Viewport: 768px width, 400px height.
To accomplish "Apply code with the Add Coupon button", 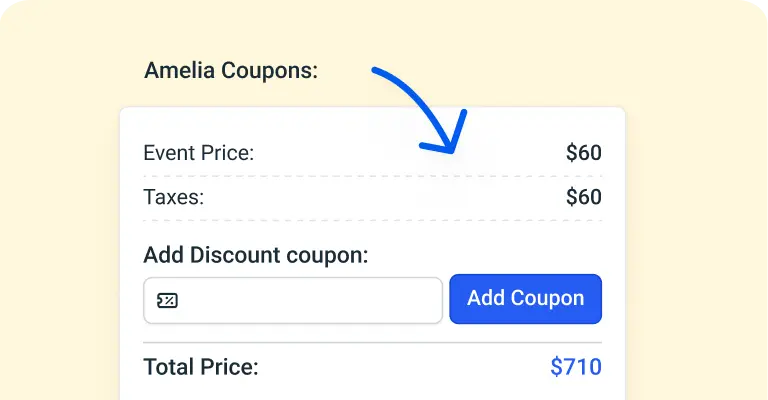I will 526,299.
